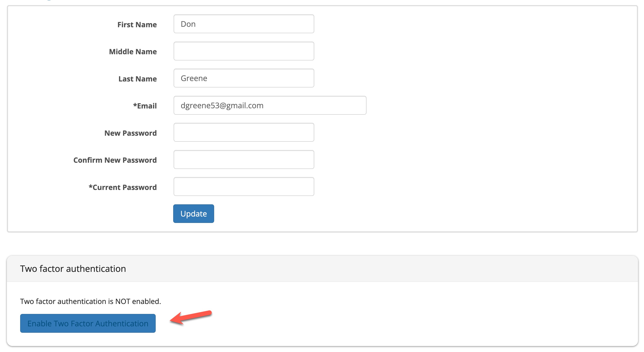Click inside the Email field
The width and height of the screenshot is (644, 352).
pyautogui.click(x=270, y=105)
